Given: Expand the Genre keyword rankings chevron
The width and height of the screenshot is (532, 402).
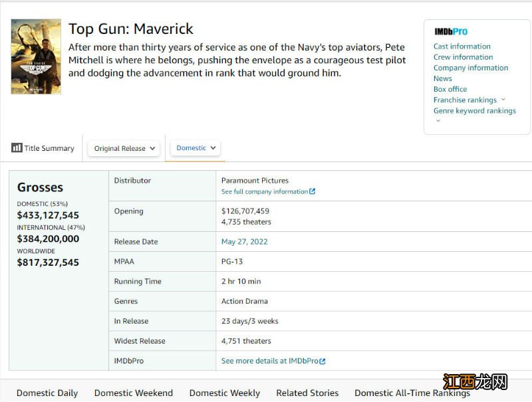Looking at the screenshot, I should [x=438, y=121].
